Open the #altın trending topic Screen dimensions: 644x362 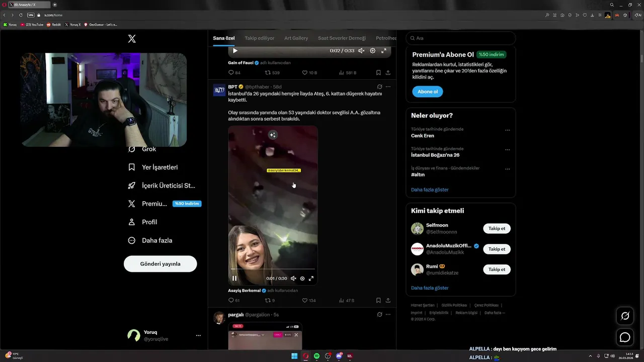click(x=418, y=175)
